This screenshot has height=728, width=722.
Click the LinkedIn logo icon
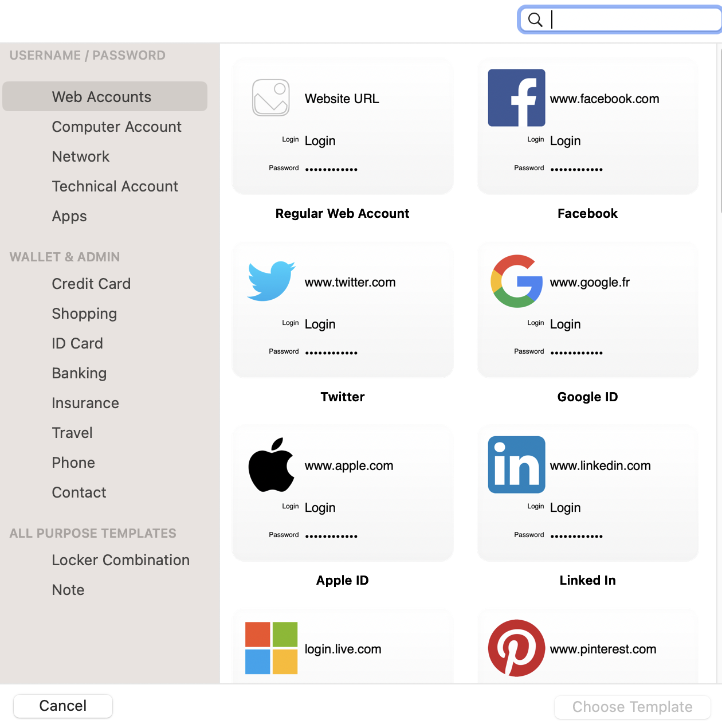[516, 465]
